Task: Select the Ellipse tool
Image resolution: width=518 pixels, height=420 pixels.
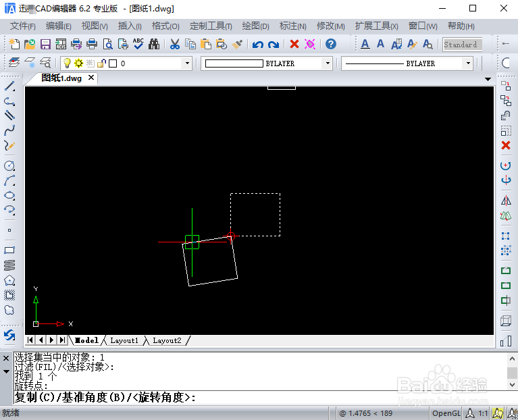Action: [x=9, y=195]
